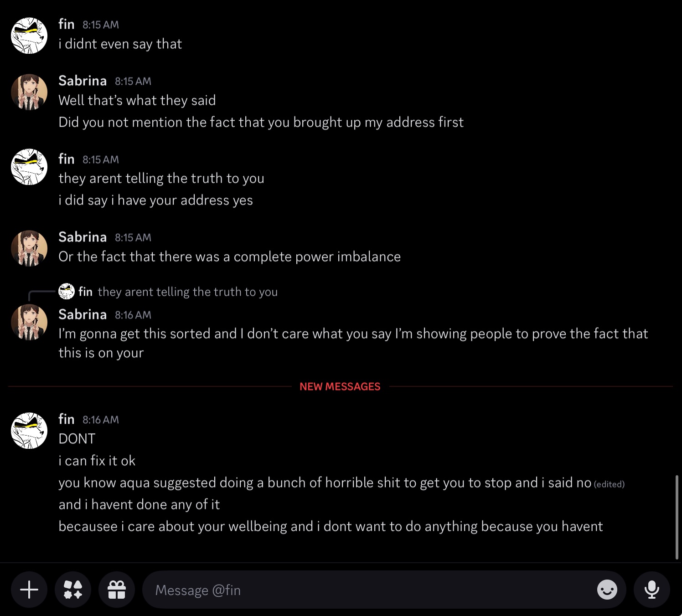Jump to replied message 'they arent telling the truth'
Screen dimensions: 682x616
coord(187,292)
